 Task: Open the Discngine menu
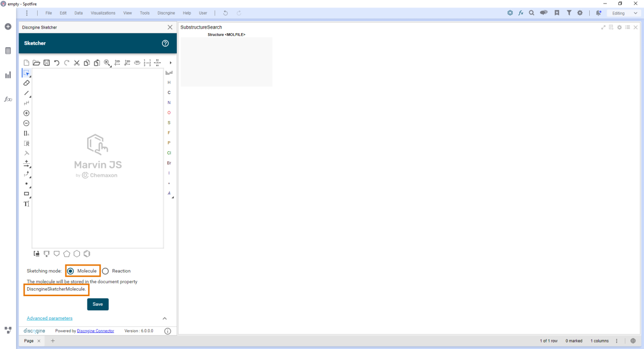coord(166,13)
